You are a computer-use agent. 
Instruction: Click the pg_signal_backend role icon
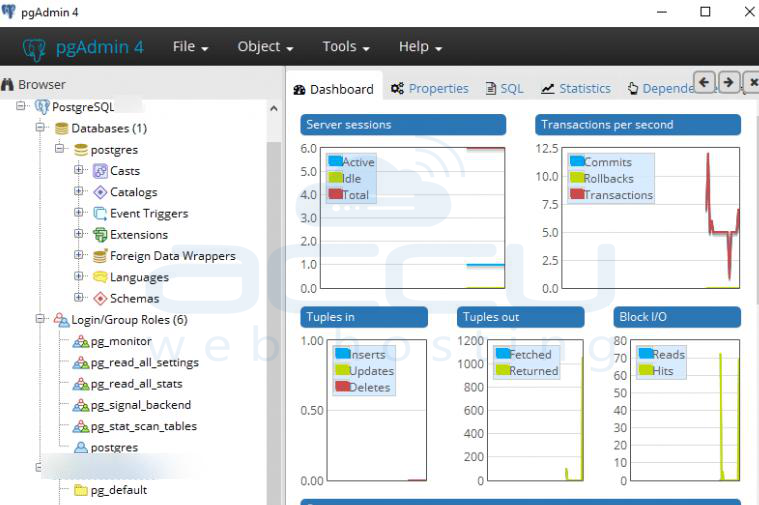tap(81, 405)
